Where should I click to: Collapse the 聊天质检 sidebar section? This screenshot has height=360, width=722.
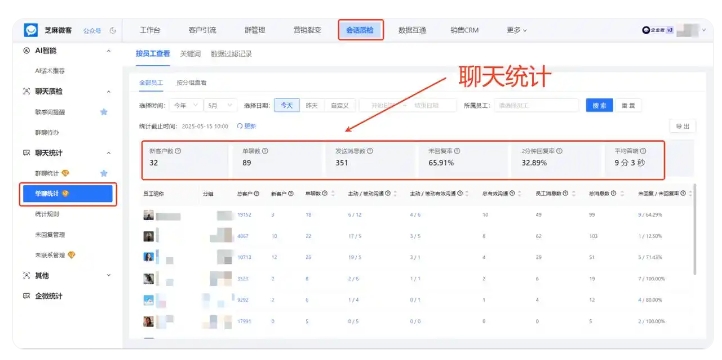(x=109, y=92)
